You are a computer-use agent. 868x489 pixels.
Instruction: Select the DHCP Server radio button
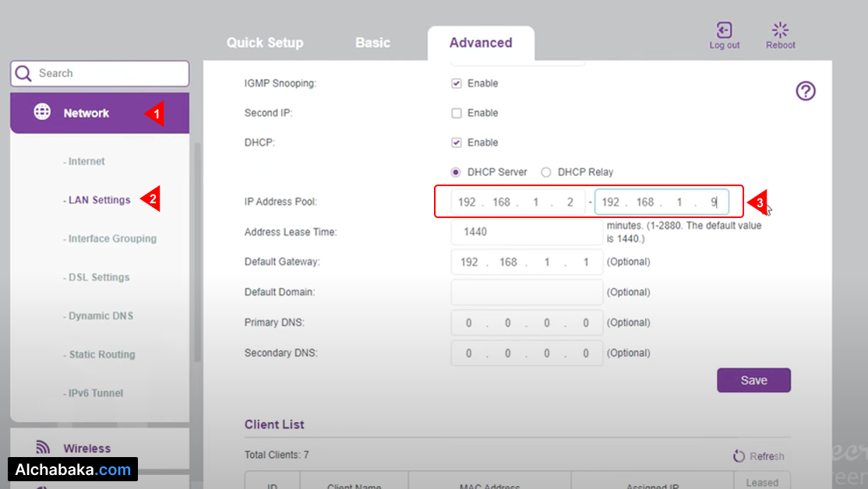click(456, 172)
